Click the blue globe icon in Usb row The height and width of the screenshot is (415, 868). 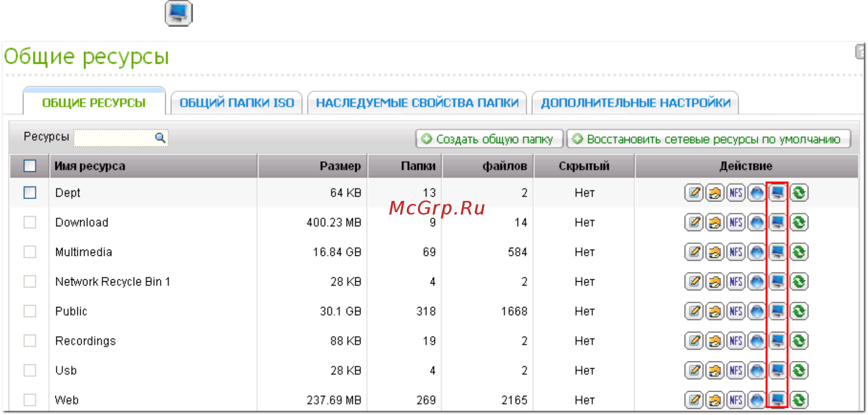tap(757, 371)
